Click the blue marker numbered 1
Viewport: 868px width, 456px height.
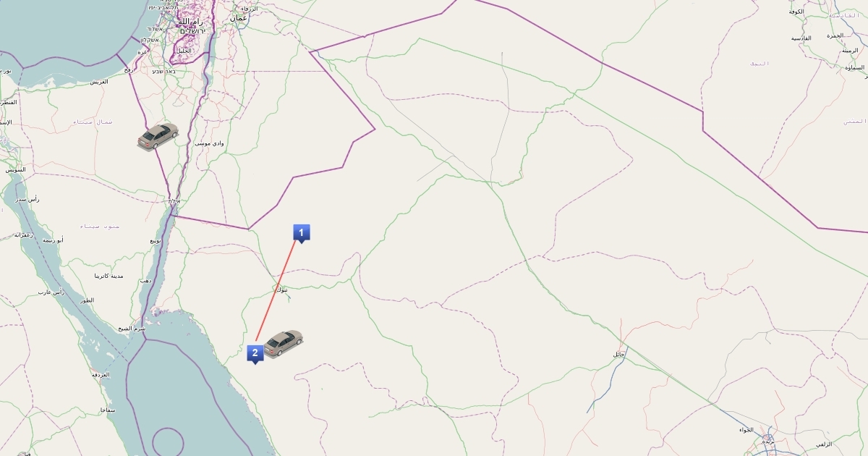pyautogui.click(x=302, y=233)
